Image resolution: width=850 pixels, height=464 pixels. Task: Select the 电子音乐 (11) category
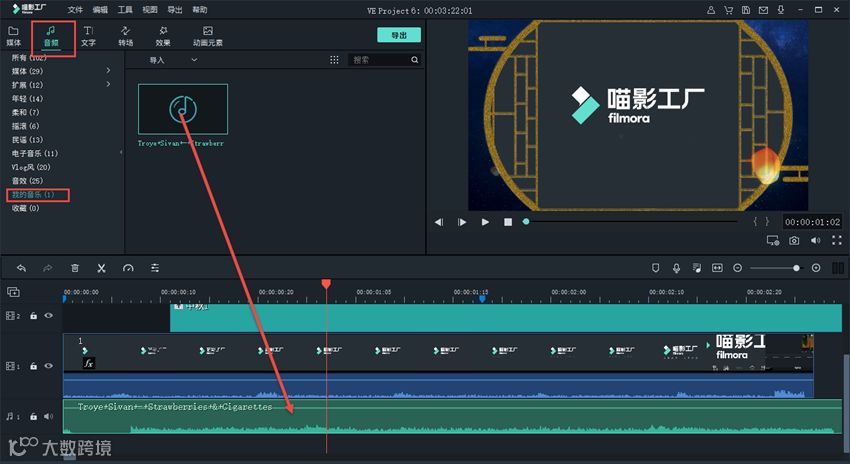click(x=35, y=153)
